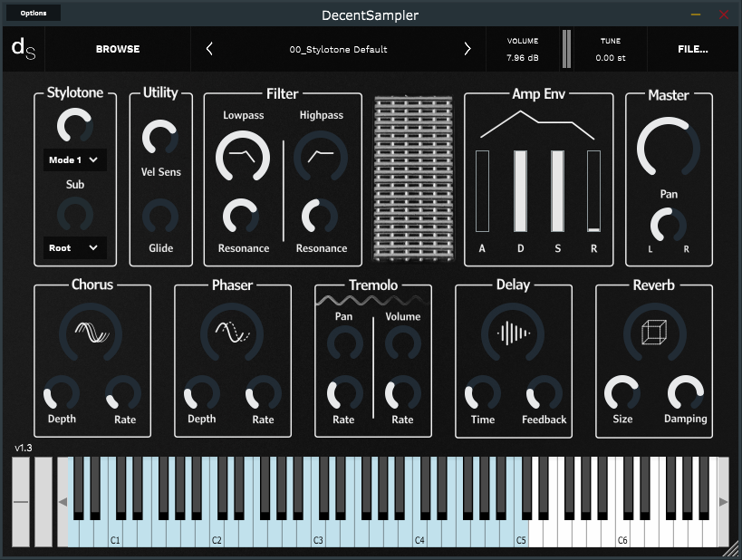The image size is (742, 560).
Task: Click the Tremolo Pan Rate knob
Action: [345, 393]
